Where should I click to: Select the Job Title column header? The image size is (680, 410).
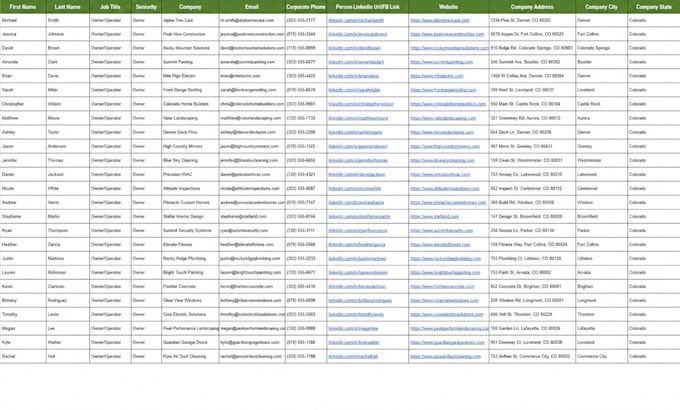coord(110,7)
